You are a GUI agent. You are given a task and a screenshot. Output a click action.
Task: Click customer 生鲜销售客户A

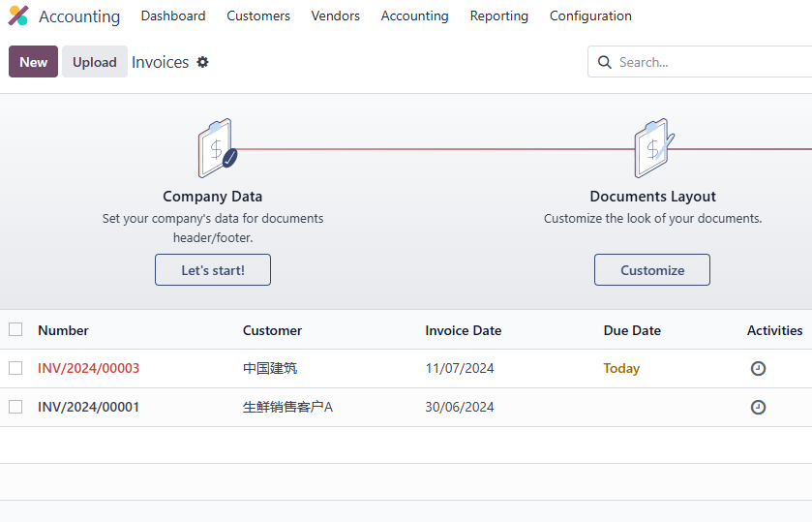tap(288, 407)
